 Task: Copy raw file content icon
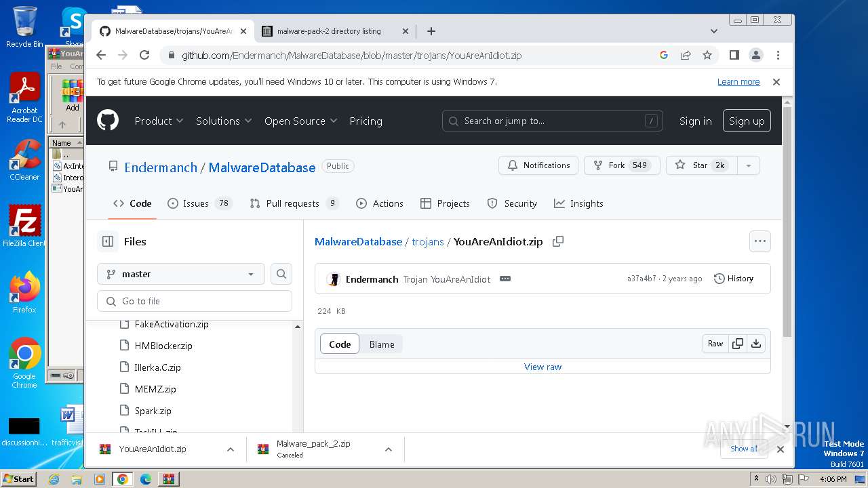pyautogui.click(x=738, y=344)
